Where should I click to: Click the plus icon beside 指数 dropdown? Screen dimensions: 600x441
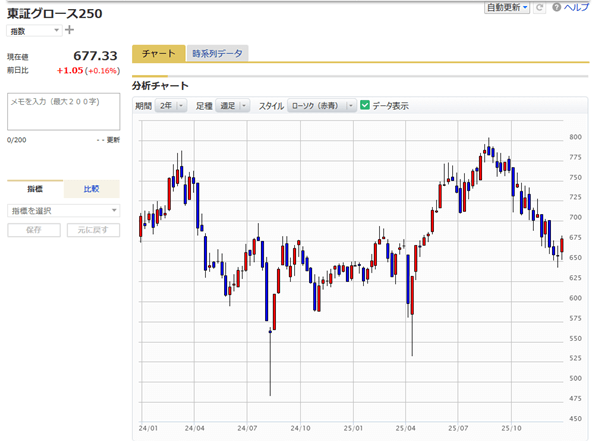tap(69, 30)
